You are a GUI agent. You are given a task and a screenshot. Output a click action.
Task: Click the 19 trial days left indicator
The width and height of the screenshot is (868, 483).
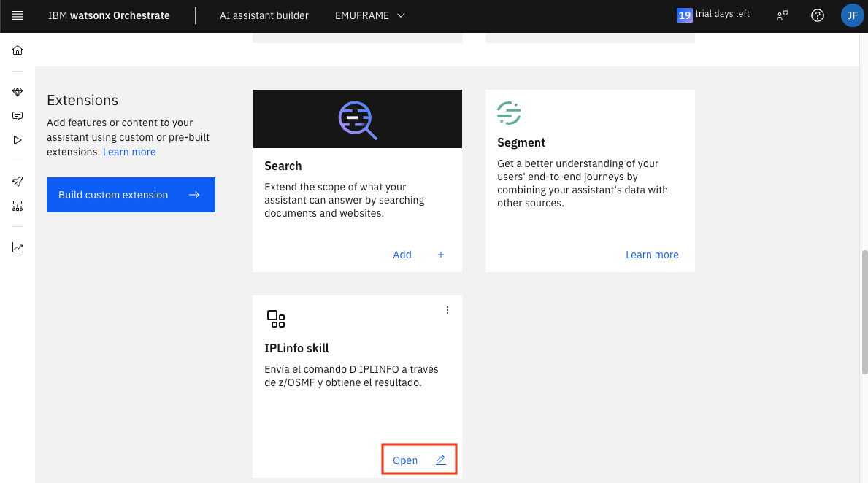click(713, 15)
